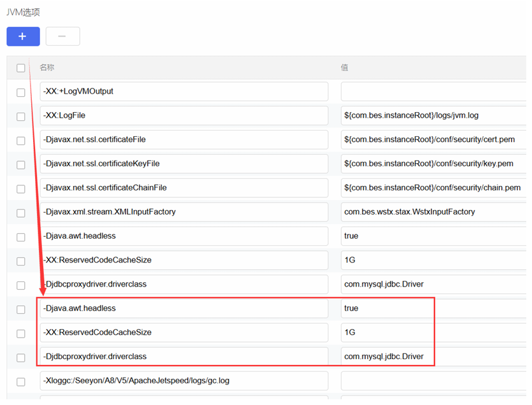Image resolution: width=532 pixels, height=405 pixels.
Task: Tick checkbox beside -Djavax.net.ssl.certificateFile
Action: click(21, 141)
